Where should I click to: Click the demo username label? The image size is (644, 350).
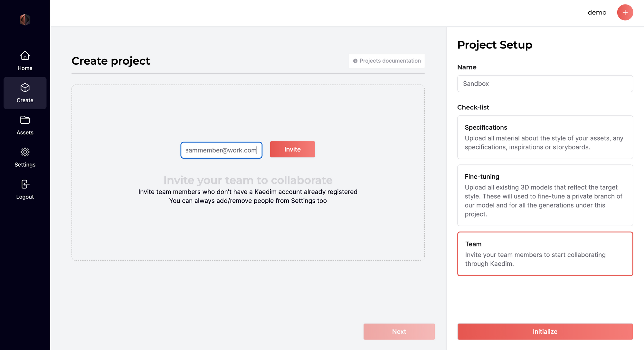click(597, 13)
